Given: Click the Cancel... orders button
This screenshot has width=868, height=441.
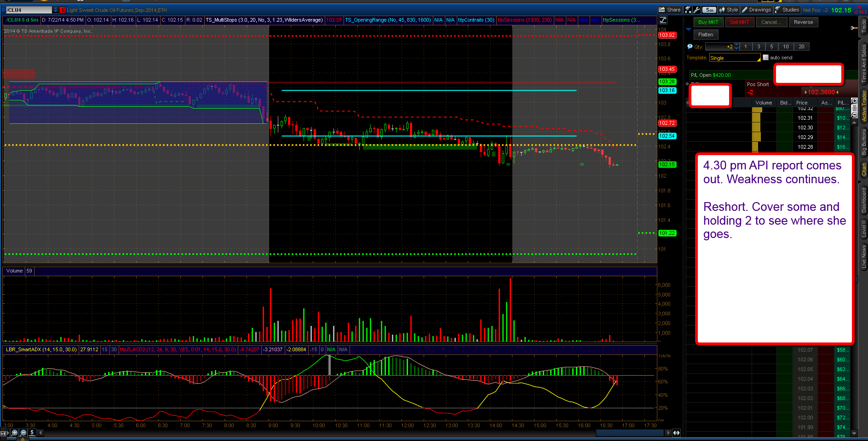Looking at the screenshot, I should 771,22.
